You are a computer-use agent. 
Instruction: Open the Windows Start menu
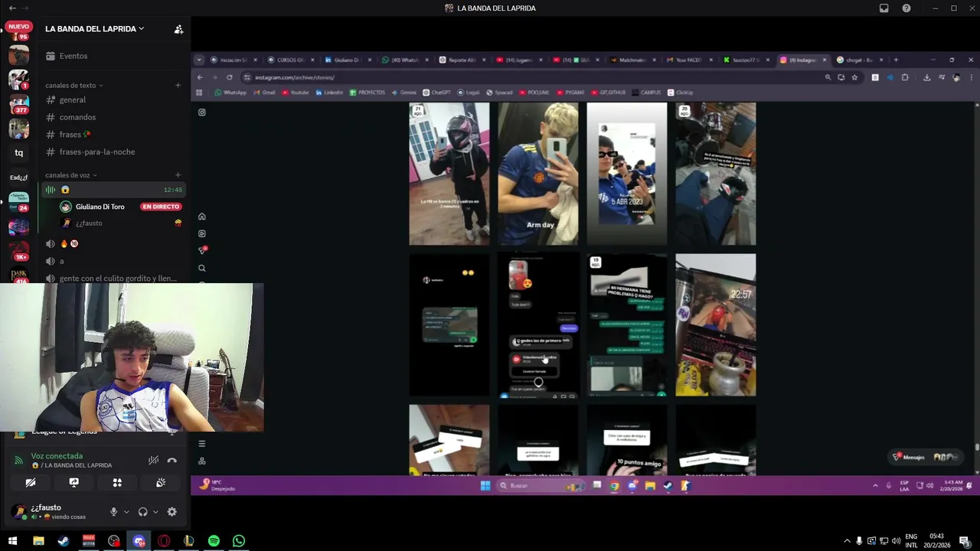12,541
